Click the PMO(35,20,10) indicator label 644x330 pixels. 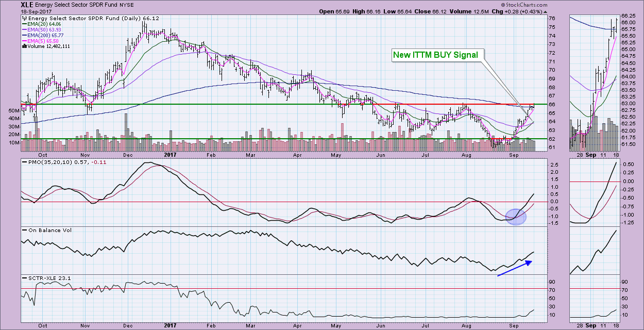(43, 162)
